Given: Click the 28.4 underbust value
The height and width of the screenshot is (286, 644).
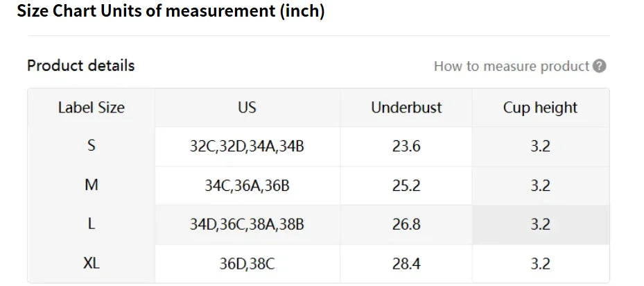Looking at the screenshot, I should (x=406, y=263).
